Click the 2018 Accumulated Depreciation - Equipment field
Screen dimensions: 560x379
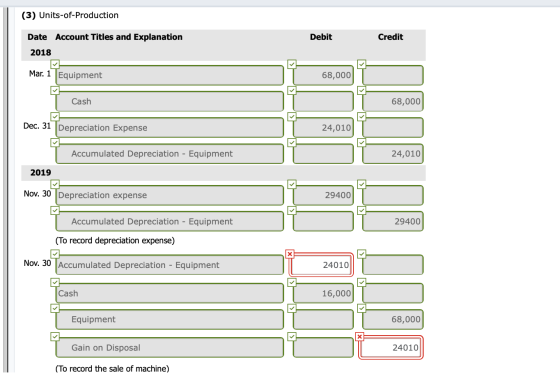[170, 154]
